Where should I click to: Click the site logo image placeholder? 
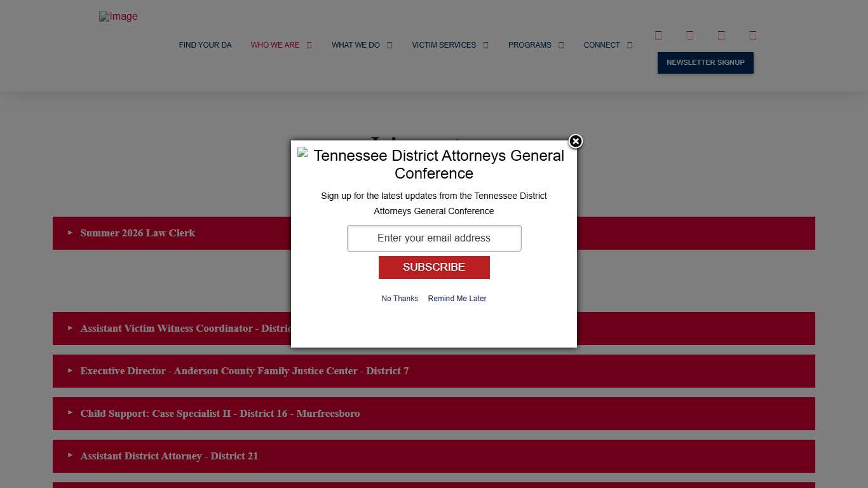[x=118, y=17]
